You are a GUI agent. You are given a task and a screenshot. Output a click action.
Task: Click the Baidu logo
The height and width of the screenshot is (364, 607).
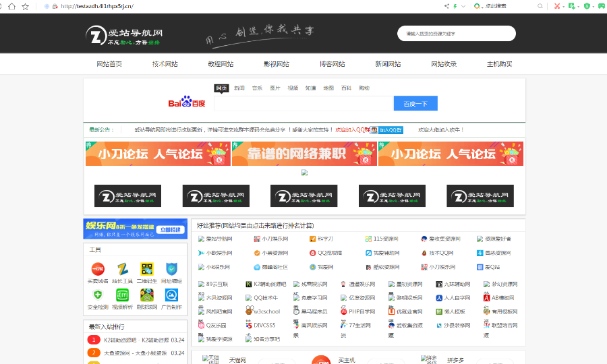click(x=187, y=102)
